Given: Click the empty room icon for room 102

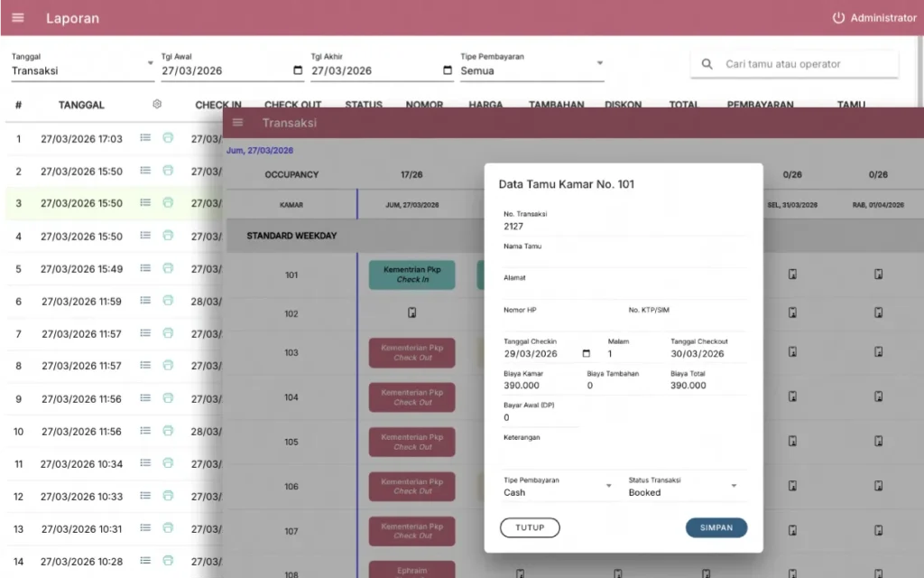Looking at the screenshot, I should point(412,313).
